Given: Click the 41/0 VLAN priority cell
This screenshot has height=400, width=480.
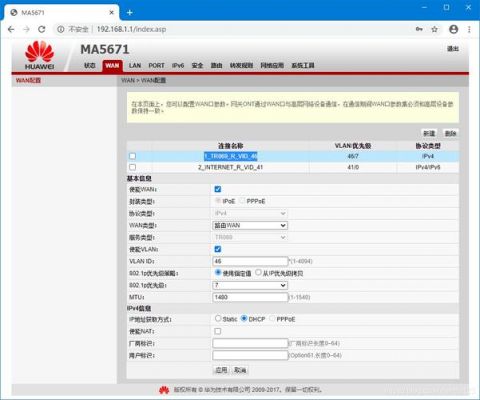Looking at the screenshot, I should point(353,167).
